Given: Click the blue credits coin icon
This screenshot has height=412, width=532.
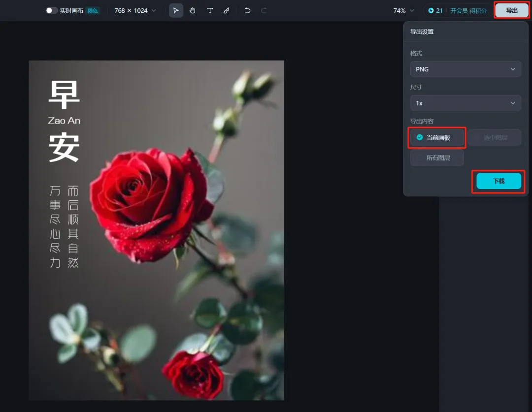Looking at the screenshot, I should point(431,10).
